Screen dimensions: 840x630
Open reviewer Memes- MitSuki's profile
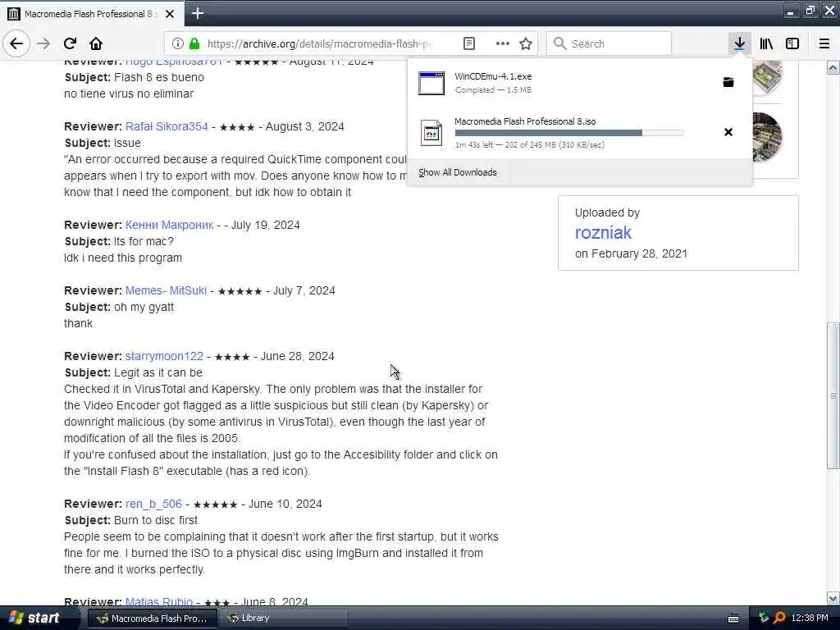pos(166,290)
